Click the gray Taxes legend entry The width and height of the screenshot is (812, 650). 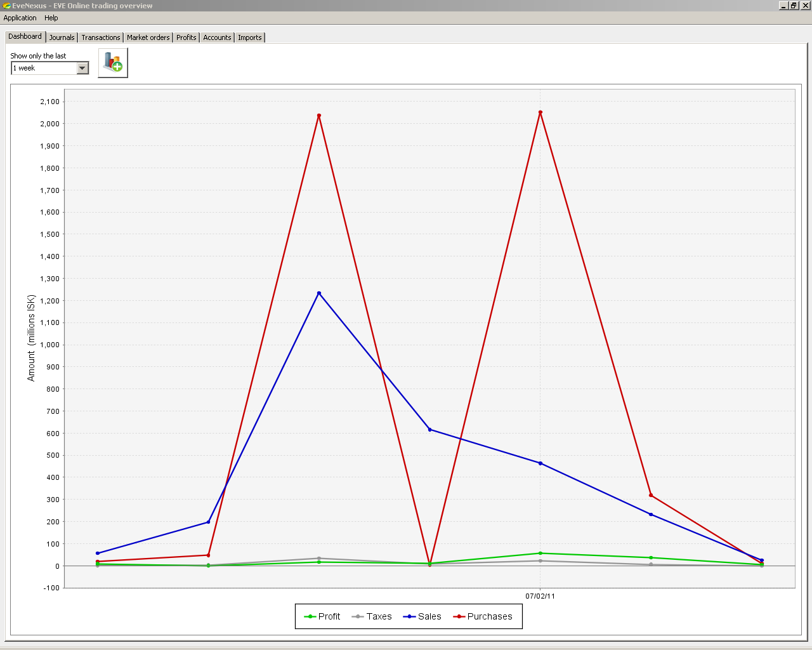pos(372,616)
